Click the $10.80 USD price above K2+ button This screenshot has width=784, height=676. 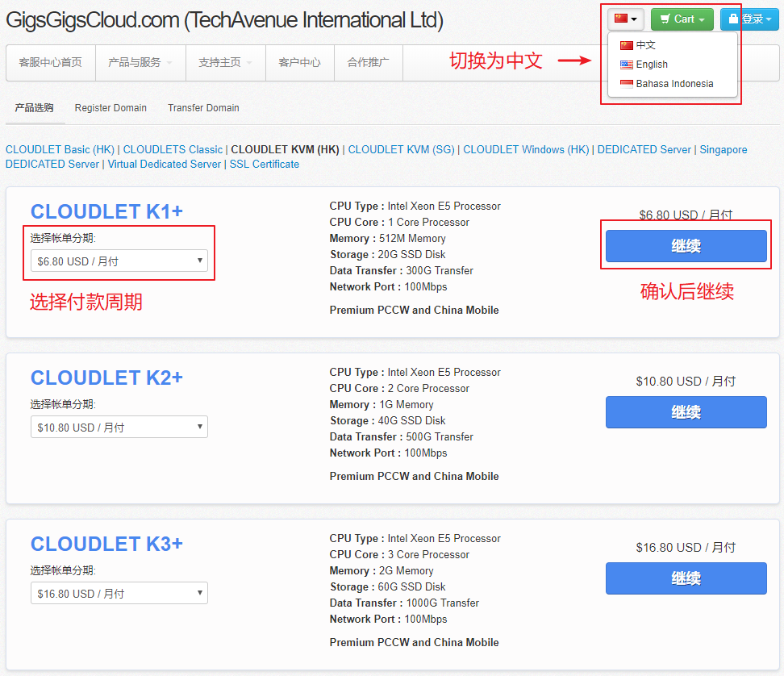[x=686, y=382]
